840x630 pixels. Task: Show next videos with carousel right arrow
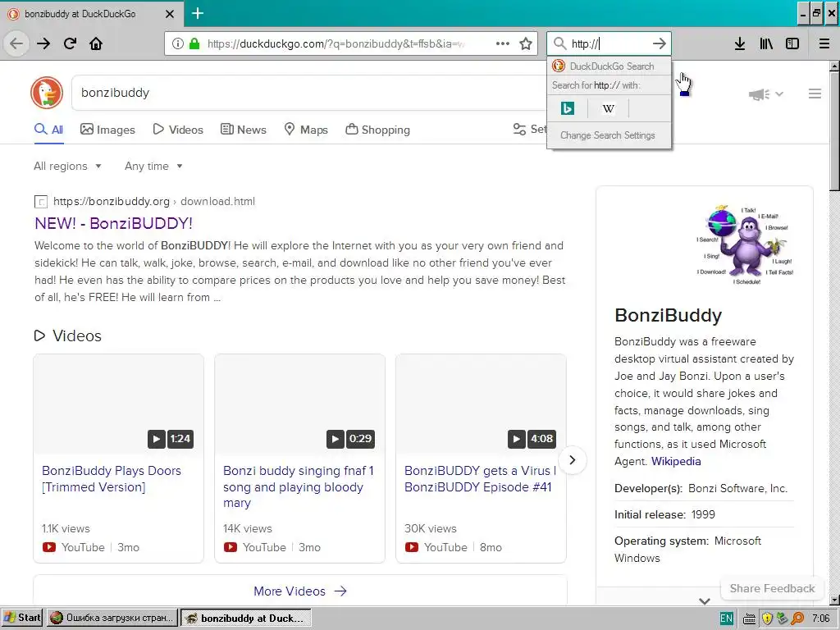pos(572,459)
